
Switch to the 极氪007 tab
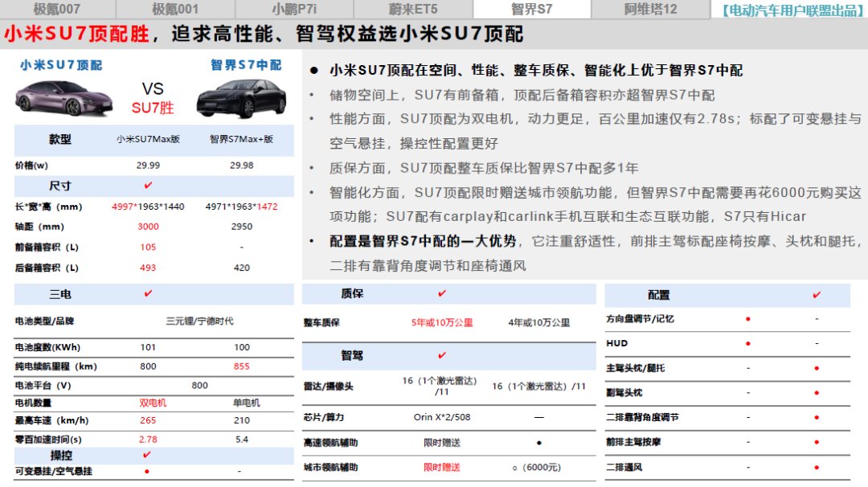[x=57, y=9]
